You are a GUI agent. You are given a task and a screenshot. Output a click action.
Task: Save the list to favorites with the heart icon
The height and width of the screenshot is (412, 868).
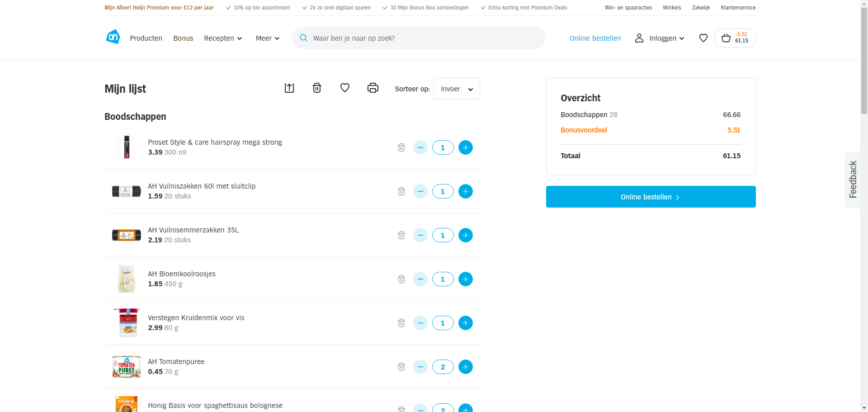(345, 88)
